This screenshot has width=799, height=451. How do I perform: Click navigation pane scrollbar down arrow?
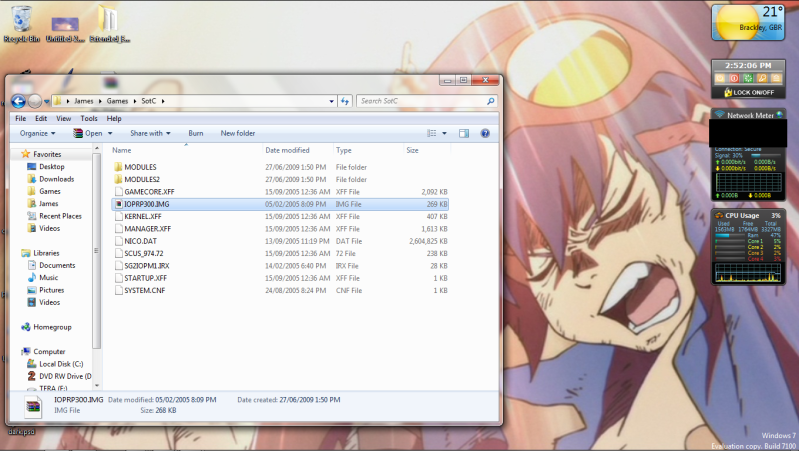[97, 386]
